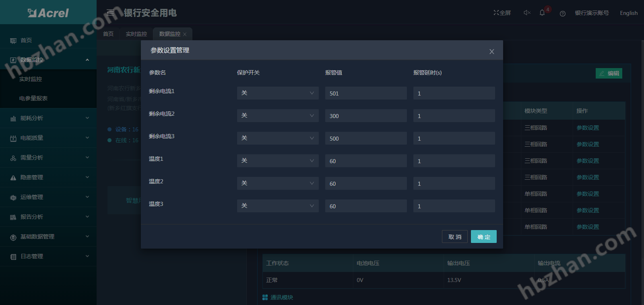Click the 日志管理 log icon

[13, 257]
